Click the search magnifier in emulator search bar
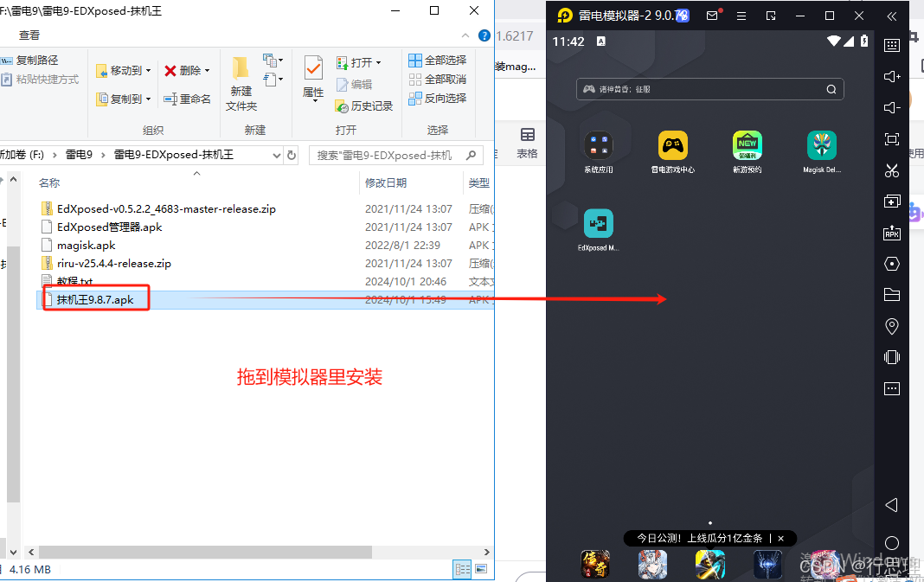The width and height of the screenshot is (924, 582). (x=831, y=90)
